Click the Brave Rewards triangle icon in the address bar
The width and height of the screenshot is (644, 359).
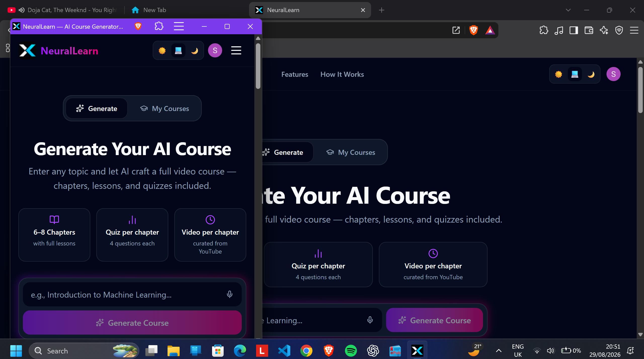pyautogui.click(x=490, y=30)
